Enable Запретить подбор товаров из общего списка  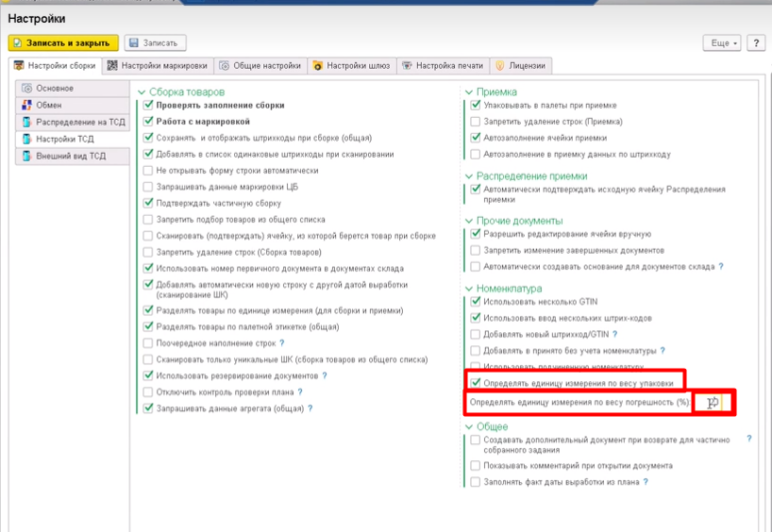[x=148, y=219]
